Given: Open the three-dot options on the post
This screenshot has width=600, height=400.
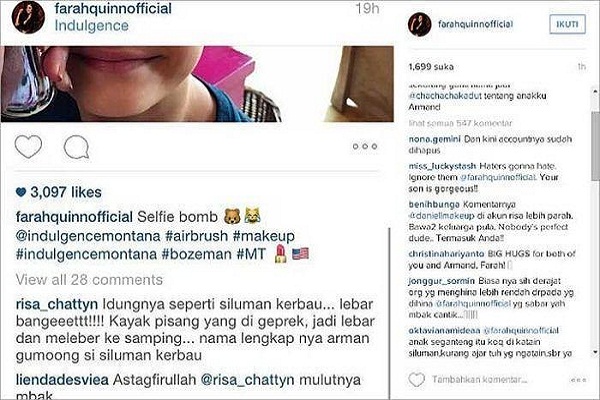Looking at the screenshot, I should pos(365,146).
